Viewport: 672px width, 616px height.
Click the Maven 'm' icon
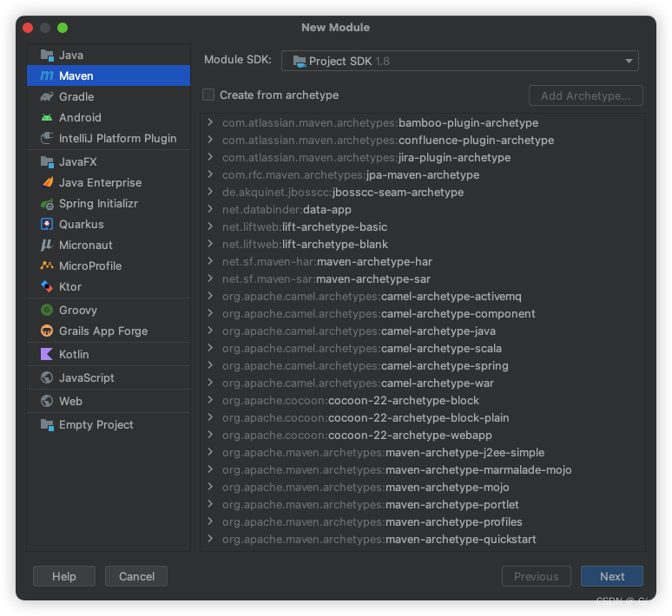click(x=47, y=75)
